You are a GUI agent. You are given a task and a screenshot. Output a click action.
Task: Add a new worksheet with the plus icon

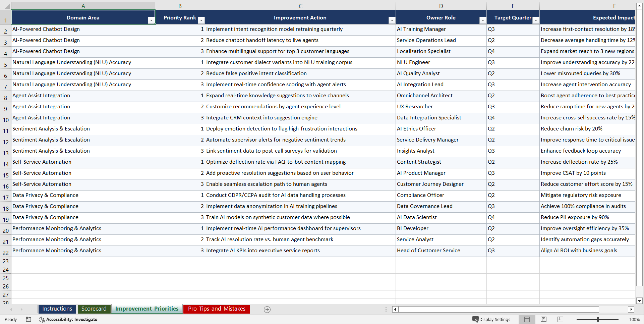click(267, 309)
